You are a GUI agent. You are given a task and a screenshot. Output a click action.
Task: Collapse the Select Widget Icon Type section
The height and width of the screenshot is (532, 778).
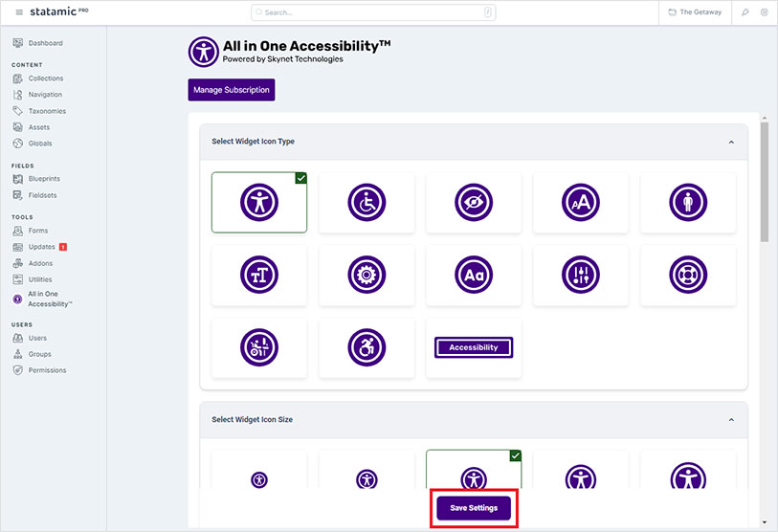coord(731,142)
